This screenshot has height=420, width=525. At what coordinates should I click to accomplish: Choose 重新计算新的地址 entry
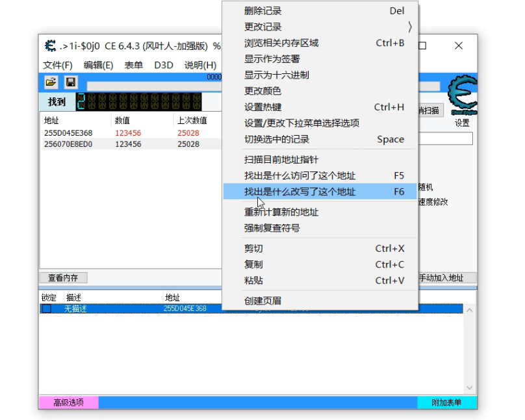click(x=320, y=212)
